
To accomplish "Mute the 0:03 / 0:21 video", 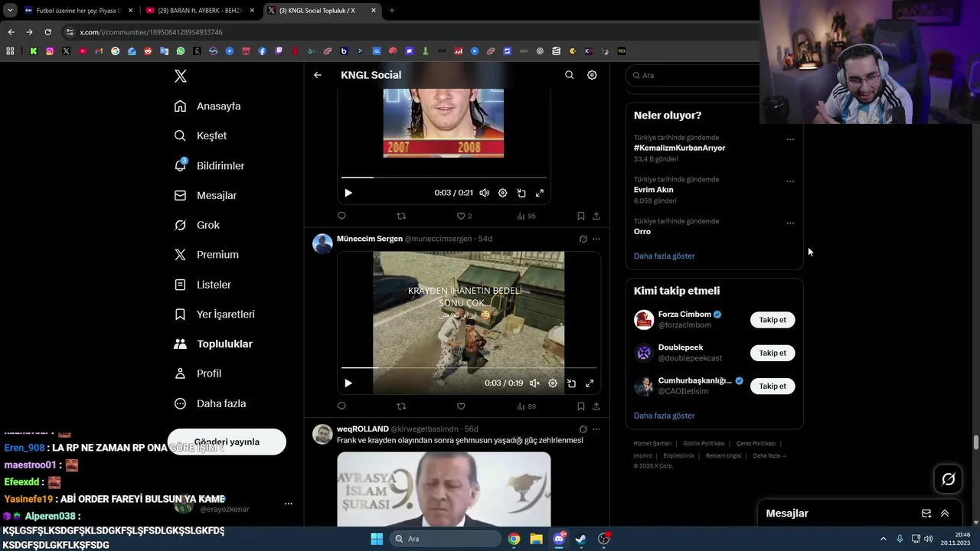I will [484, 193].
